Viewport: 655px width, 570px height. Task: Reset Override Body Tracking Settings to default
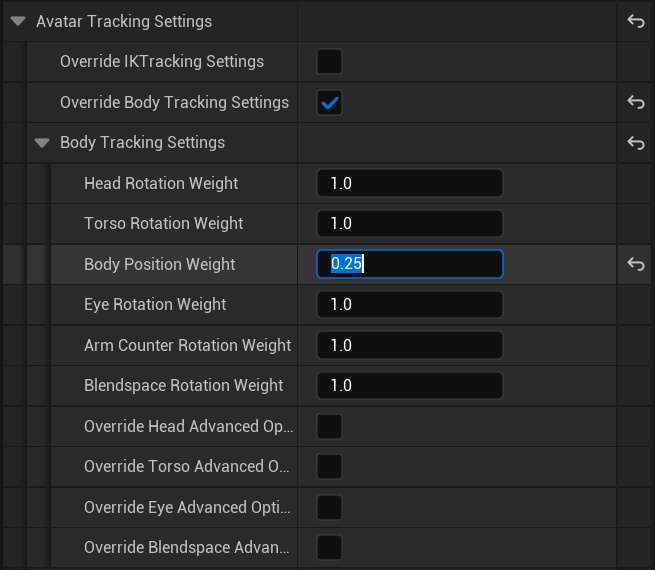click(635, 102)
